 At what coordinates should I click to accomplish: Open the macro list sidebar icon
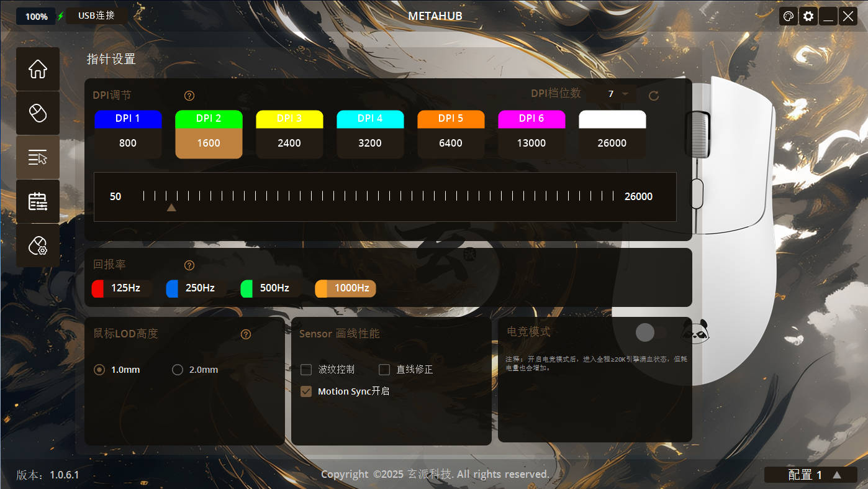pyautogui.click(x=38, y=201)
